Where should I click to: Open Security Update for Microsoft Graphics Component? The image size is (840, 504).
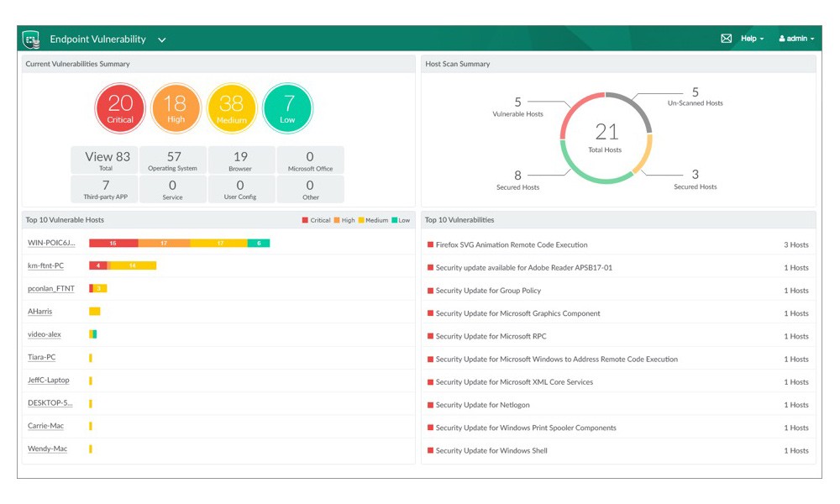[x=517, y=313]
